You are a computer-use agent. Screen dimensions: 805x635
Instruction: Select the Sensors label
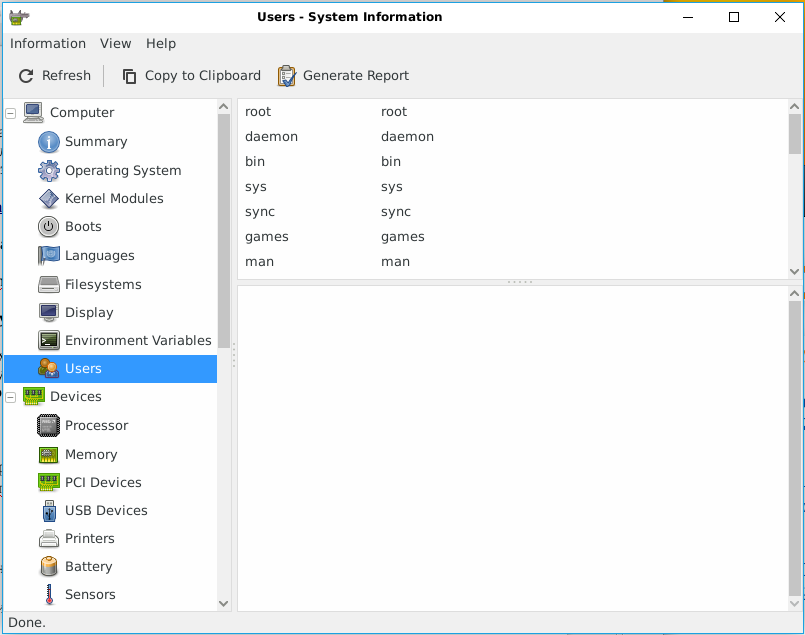90,594
